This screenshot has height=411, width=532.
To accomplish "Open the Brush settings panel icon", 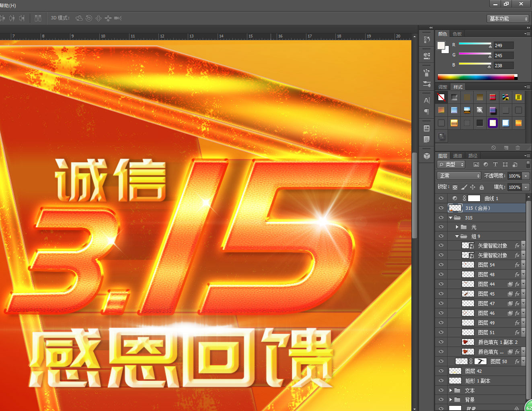I will click(x=427, y=84).
